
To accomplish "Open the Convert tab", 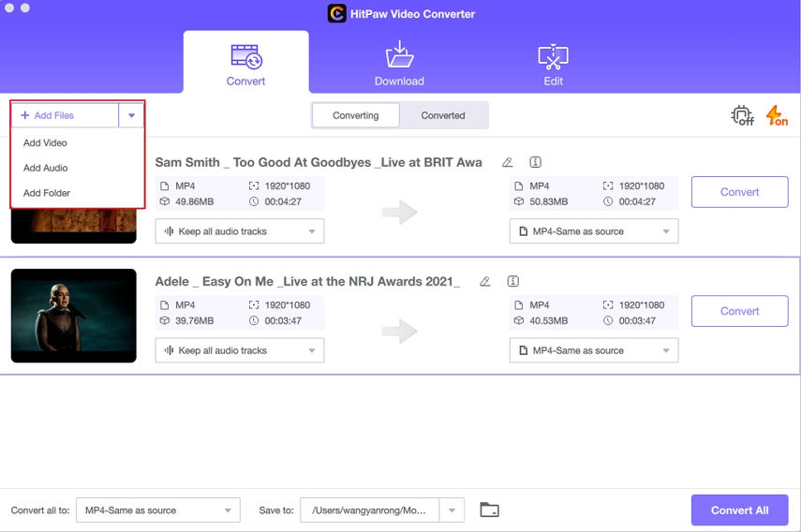I will (x=245, y=63).
